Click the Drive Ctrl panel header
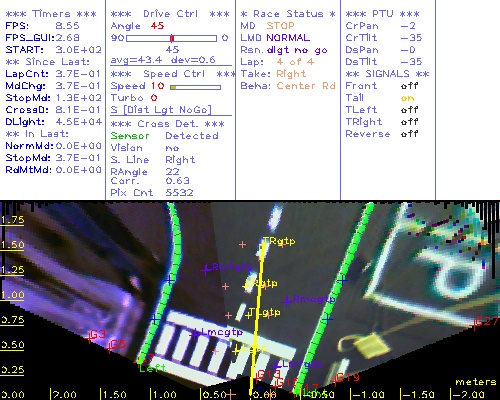 pyautogui.click(x=170, y=14)
